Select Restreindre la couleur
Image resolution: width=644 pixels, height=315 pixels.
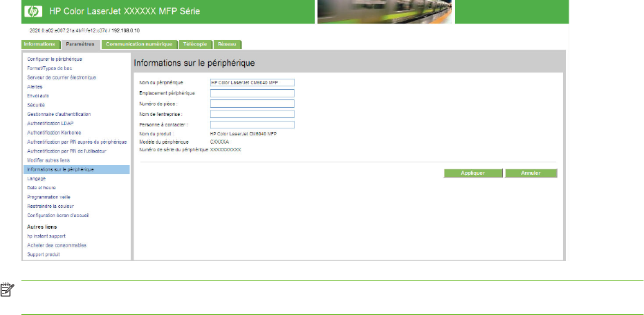(x=50, y=206)
